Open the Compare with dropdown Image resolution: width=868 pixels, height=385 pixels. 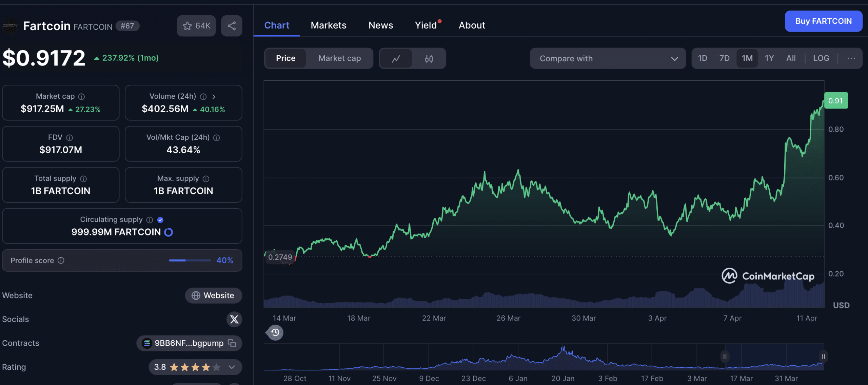(608, 58)
